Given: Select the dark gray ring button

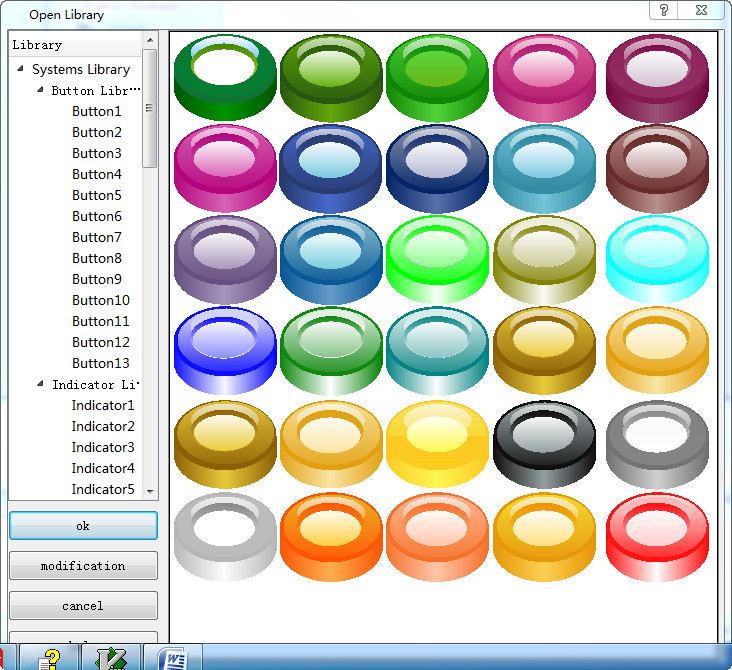Looking at the screenshot, I should 657,444.
